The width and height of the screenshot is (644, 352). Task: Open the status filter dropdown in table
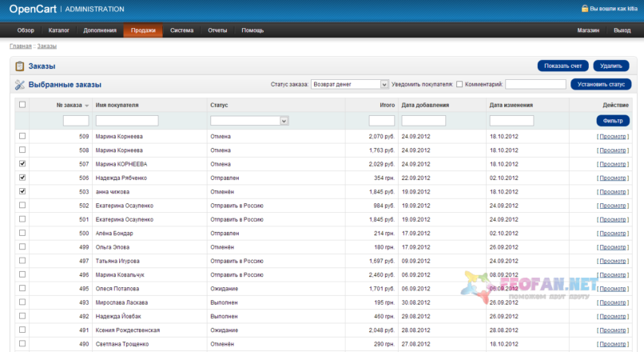tap(249, 121)
